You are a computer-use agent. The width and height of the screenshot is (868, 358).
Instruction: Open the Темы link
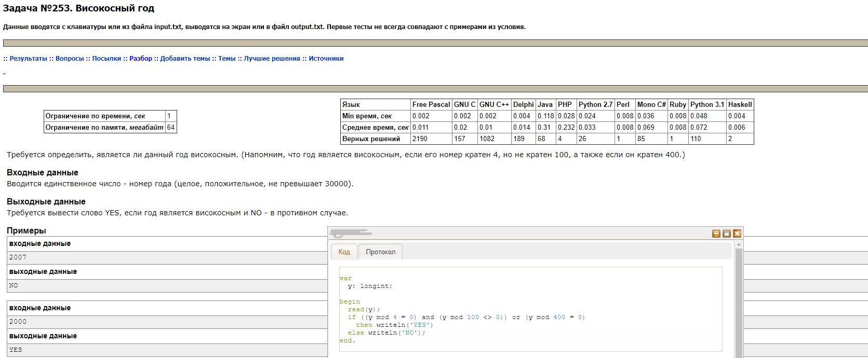(x=226, y=59)
